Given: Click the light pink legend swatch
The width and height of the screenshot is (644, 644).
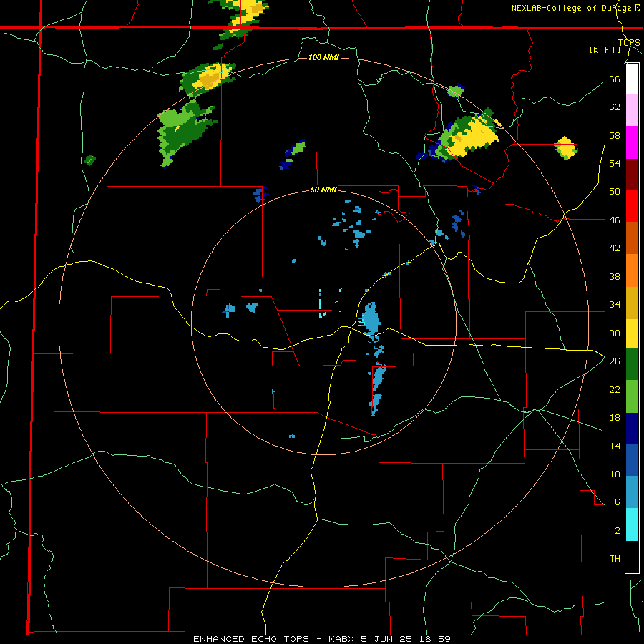Looking at the screenshot, I should [x=632, y=109].
